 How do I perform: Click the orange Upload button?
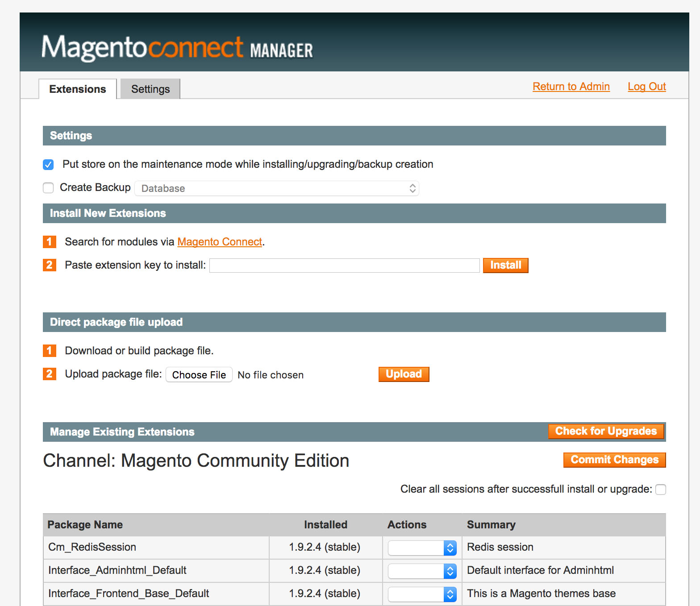pos(404,374)
